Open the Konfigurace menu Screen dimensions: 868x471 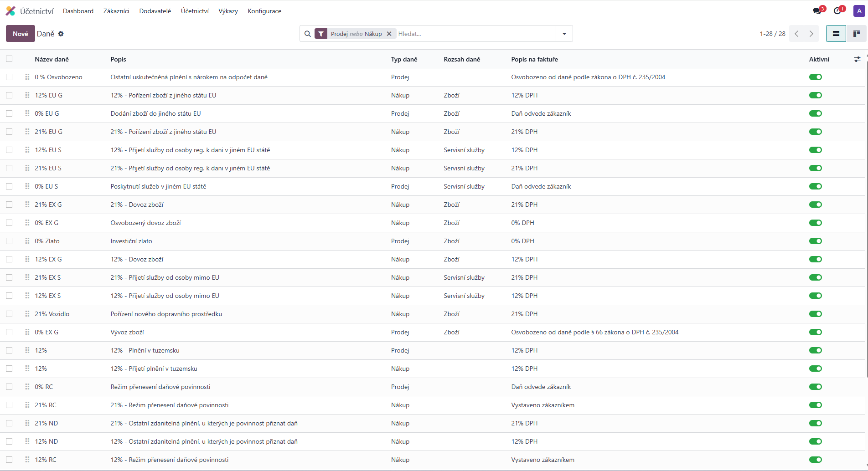(x=264, y=11)
